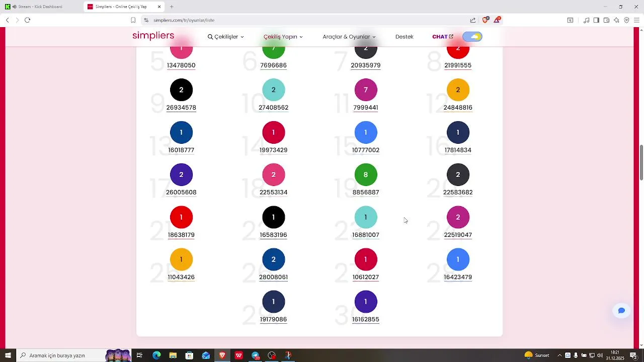Expand the Araçlar & Oyunlar dropdown

349,37
